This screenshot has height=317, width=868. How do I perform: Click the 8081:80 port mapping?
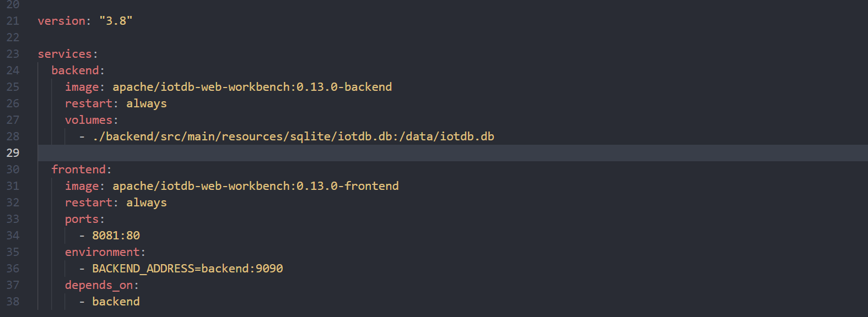click(116, 236)
